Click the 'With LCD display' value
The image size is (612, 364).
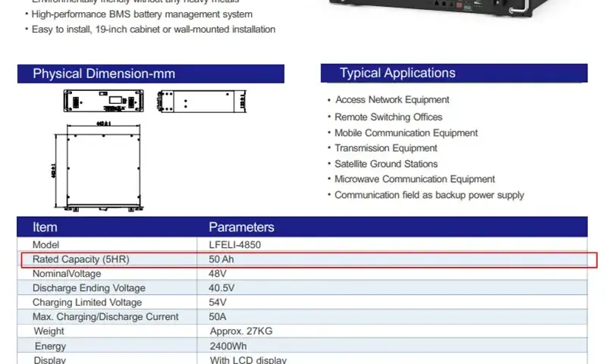(248, 360)
